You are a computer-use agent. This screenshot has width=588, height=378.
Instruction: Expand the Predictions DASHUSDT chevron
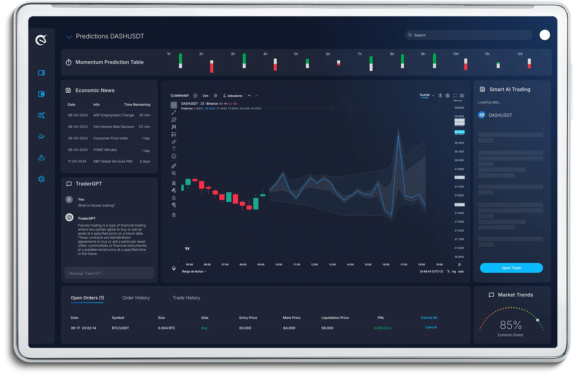69,37
